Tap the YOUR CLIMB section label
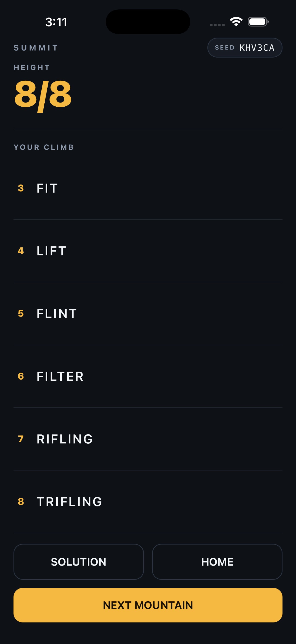The image size is (296, 644). 44,147
